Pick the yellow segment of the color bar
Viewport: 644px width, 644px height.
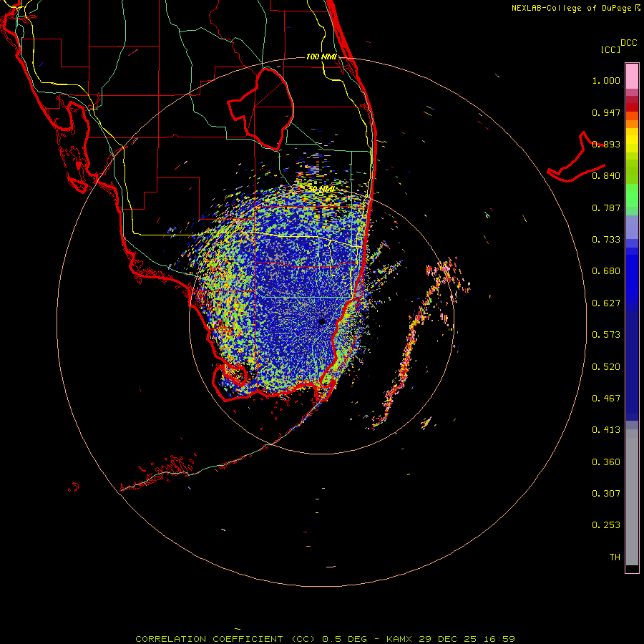click(x=632, y=140)
